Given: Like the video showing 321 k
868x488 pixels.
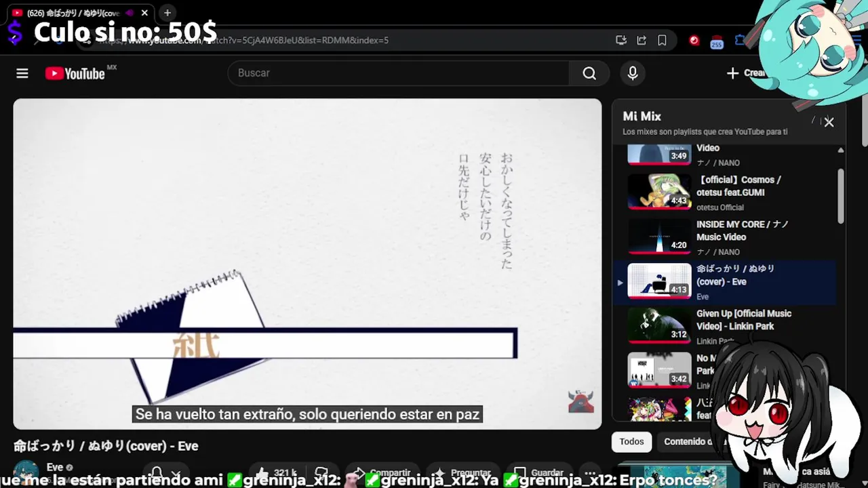Looking at the screenshot, I should (276, 473).
